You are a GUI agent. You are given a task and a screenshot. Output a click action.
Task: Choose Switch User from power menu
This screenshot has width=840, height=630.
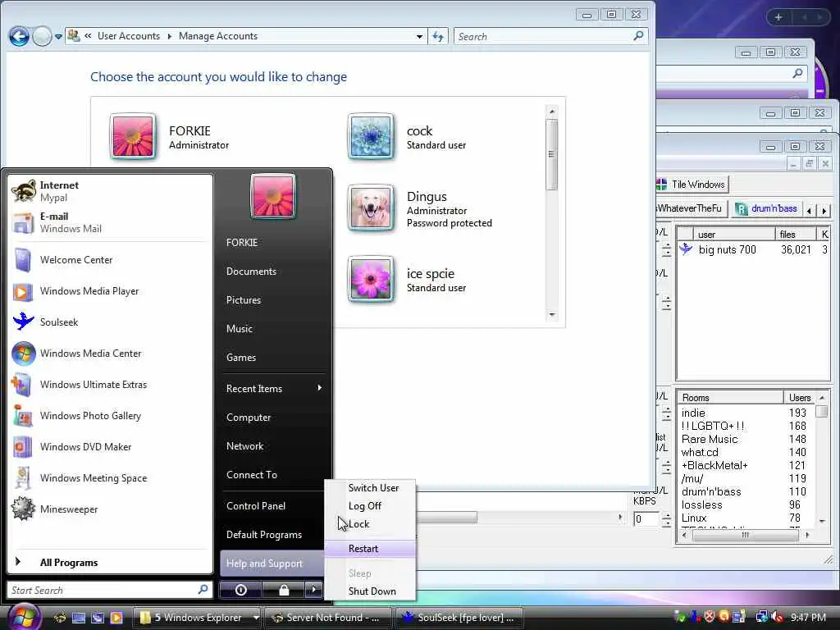(x=370, y=487)
